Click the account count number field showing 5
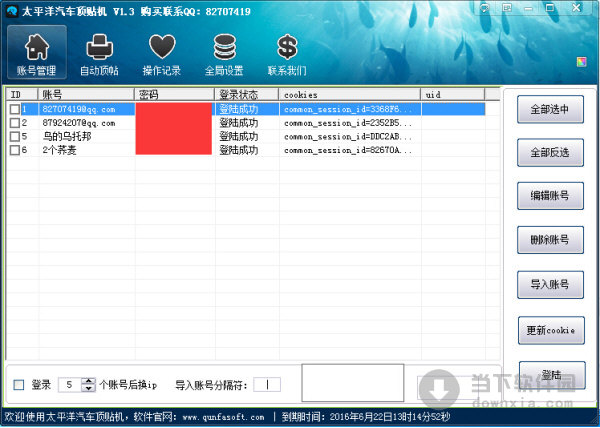 [70, 385]
